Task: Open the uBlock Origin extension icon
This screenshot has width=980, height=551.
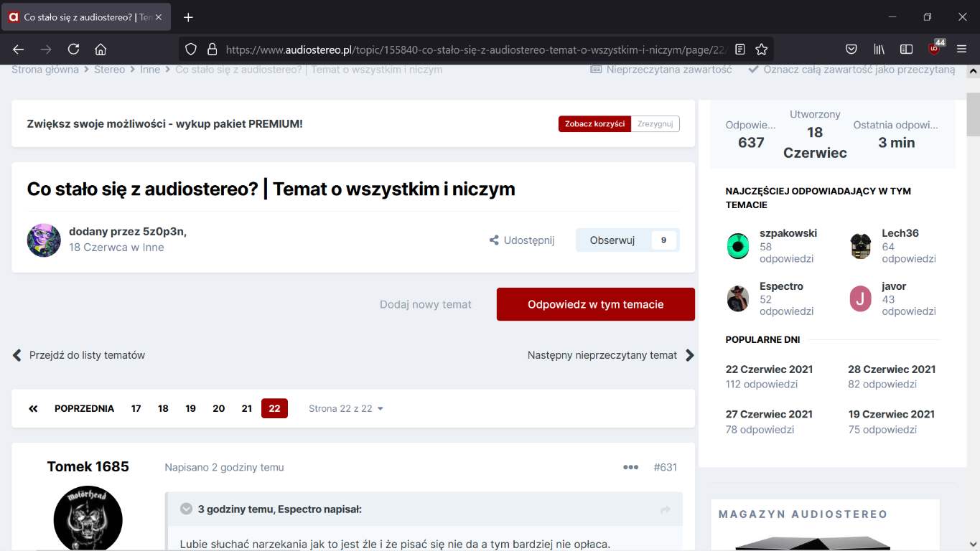Action: 935,49
